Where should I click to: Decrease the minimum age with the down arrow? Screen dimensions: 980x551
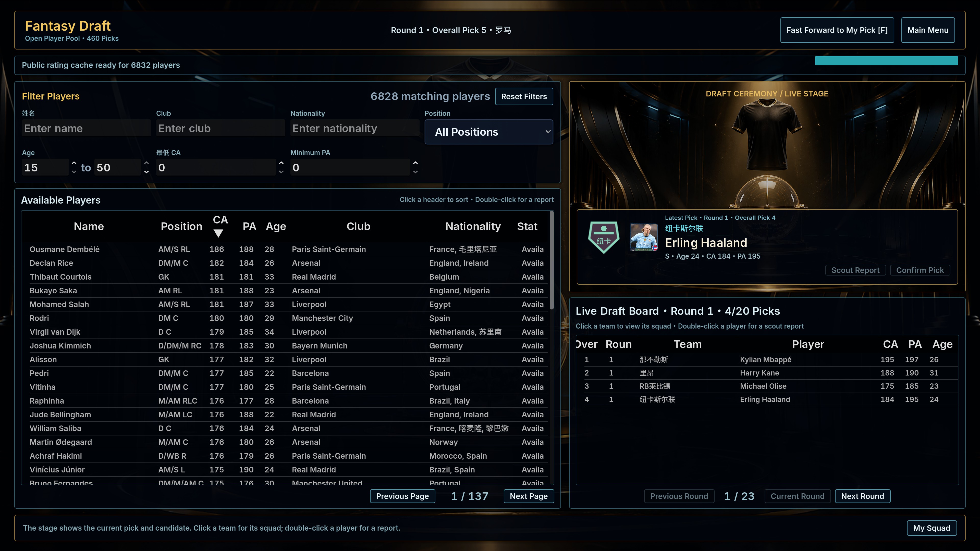[x=74, y=172]
